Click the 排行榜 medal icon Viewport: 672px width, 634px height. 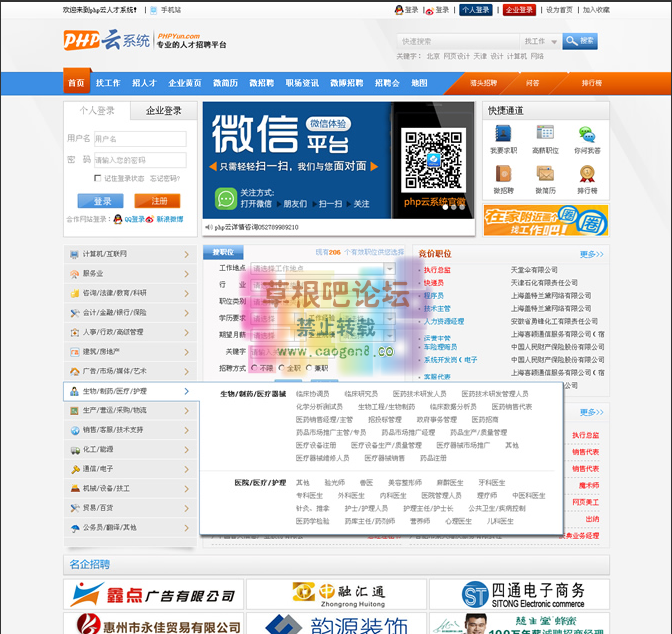click(x=587, y=173)
